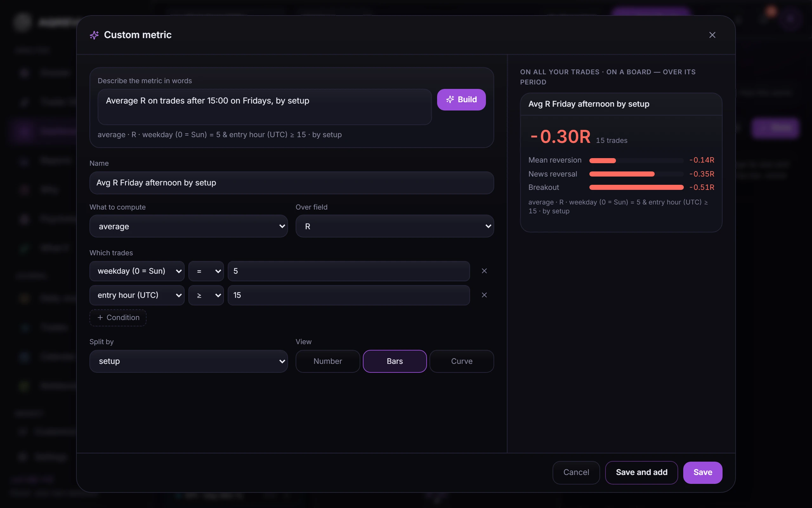Click the Cancel button

tap(576, 472)
